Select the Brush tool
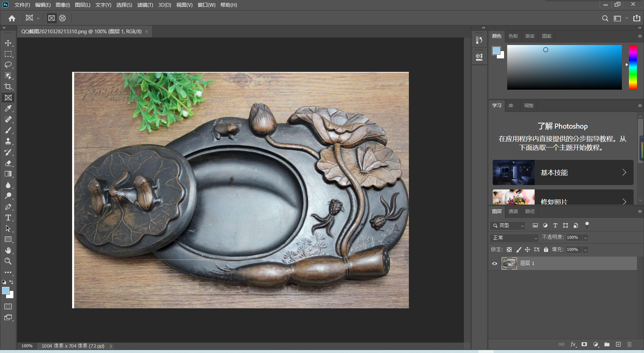 [x=8, y=130]
